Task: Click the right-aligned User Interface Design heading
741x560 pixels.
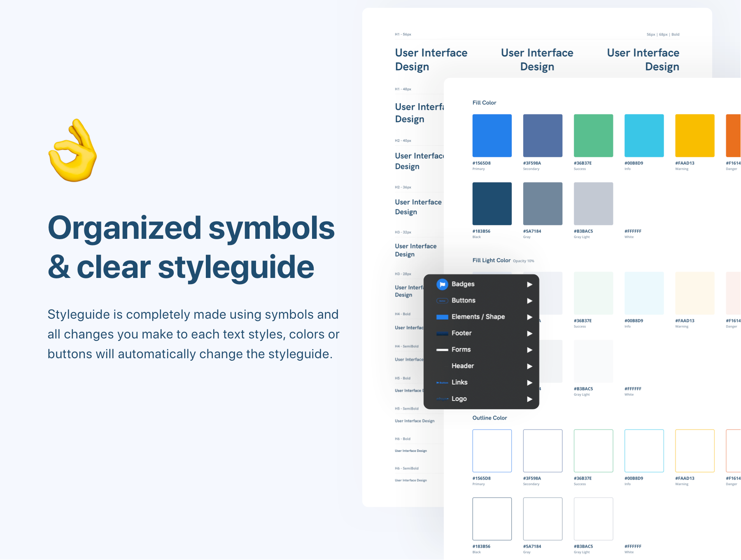Action: [643, 60]
